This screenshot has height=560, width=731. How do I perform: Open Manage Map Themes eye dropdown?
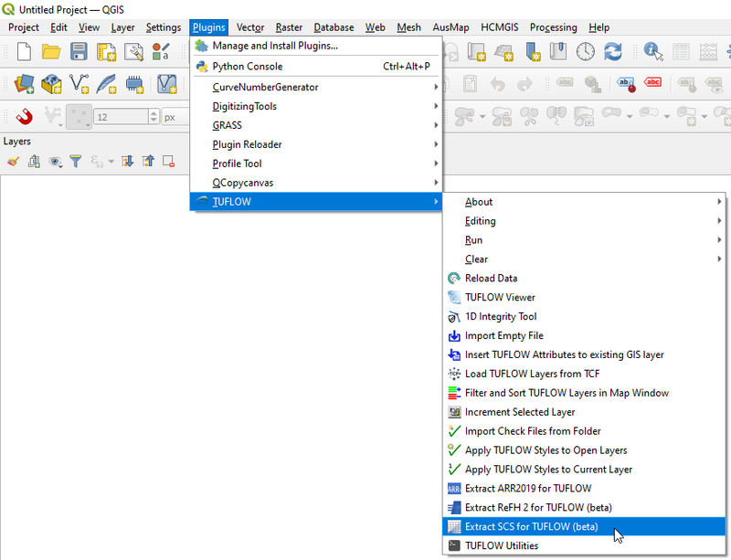[56, 162]
